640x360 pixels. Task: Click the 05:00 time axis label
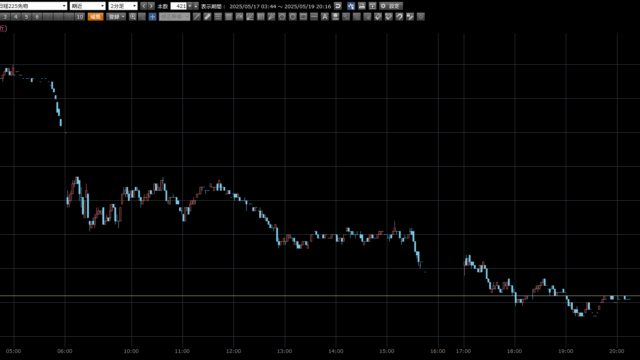point(13,351)
